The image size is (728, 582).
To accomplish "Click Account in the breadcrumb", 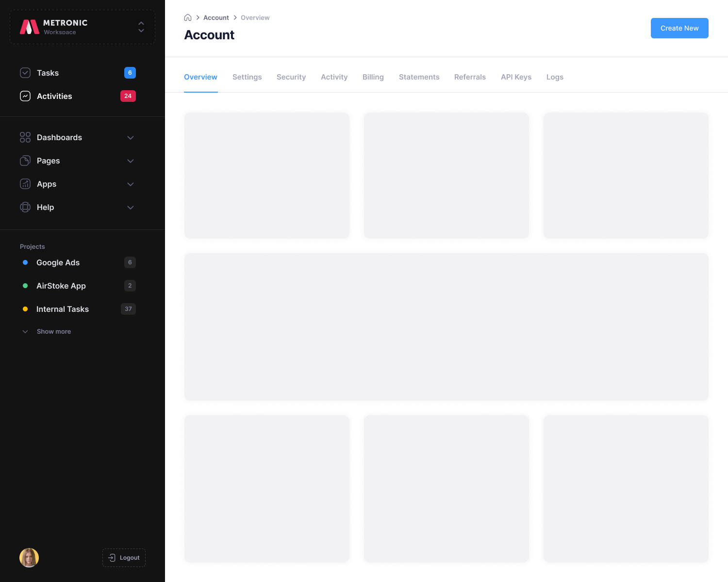I will (x=216, y=17).
